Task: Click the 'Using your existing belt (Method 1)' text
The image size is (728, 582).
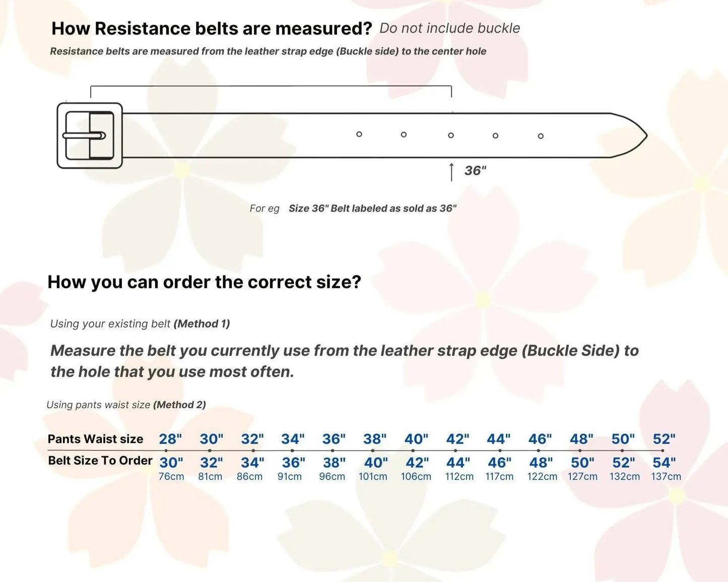Action: click(140, 324)
